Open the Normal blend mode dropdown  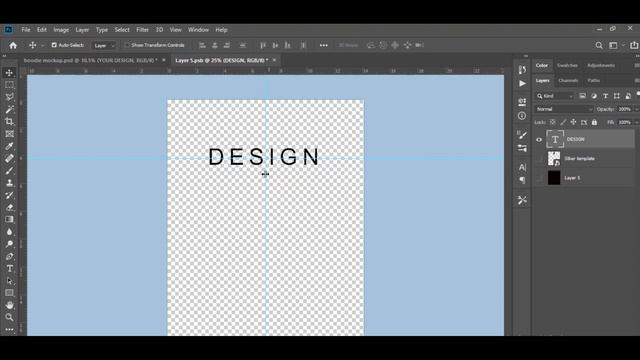pos(564,109)
